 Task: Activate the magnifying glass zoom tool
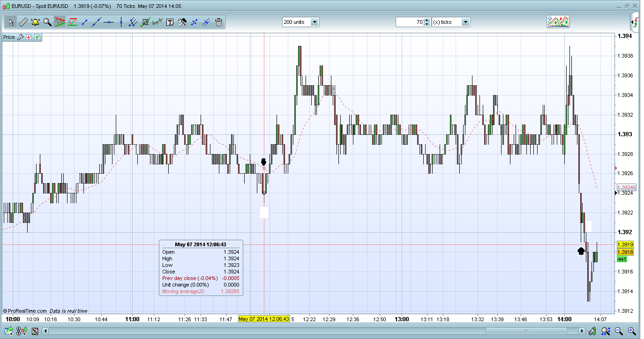(47, 22)
